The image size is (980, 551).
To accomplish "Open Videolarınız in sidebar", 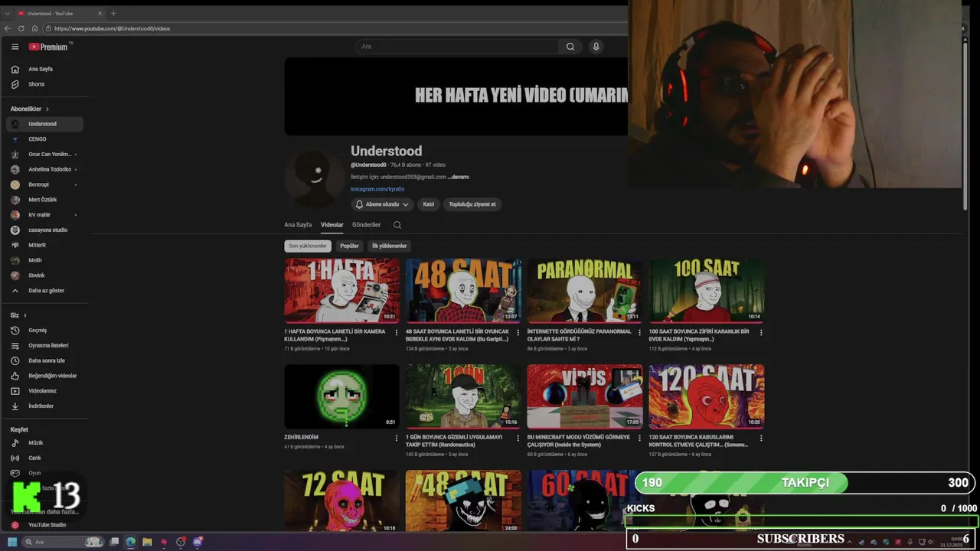I will (x=45, y=390).
